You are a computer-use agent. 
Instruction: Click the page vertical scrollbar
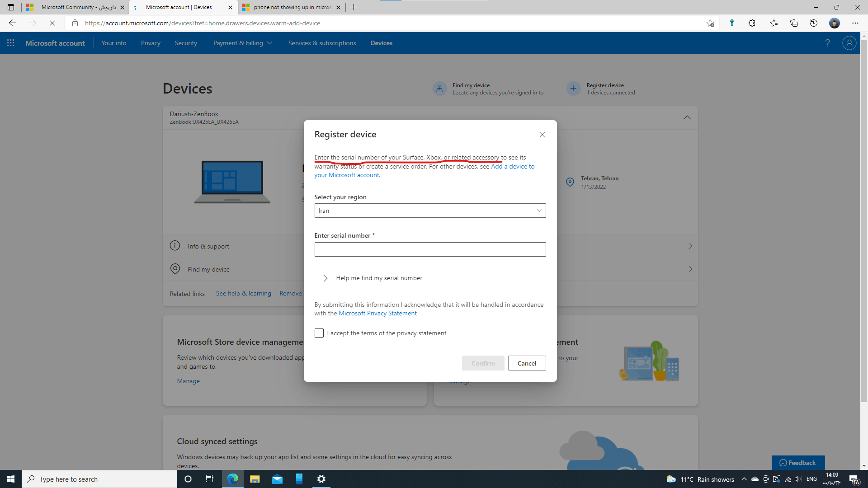point(864,221)
